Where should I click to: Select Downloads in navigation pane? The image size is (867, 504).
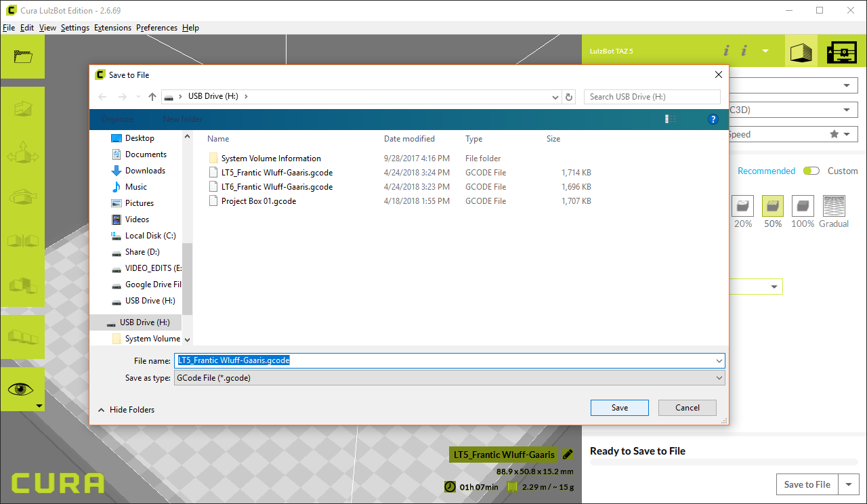click(x=145, y=171)
